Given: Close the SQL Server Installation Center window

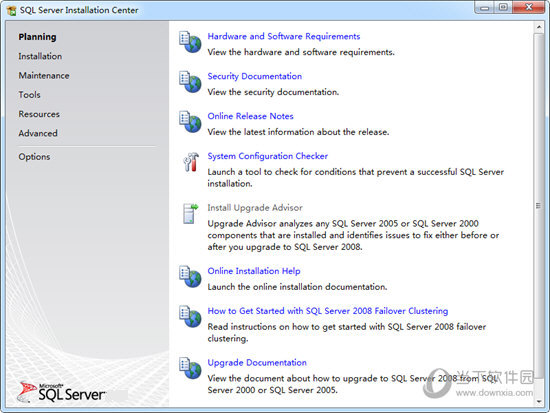Looking at the screenshot, I should click(529, 8).
